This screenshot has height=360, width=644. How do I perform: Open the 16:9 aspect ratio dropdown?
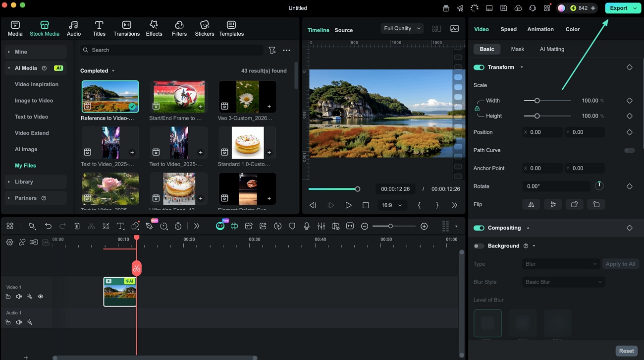391,205
